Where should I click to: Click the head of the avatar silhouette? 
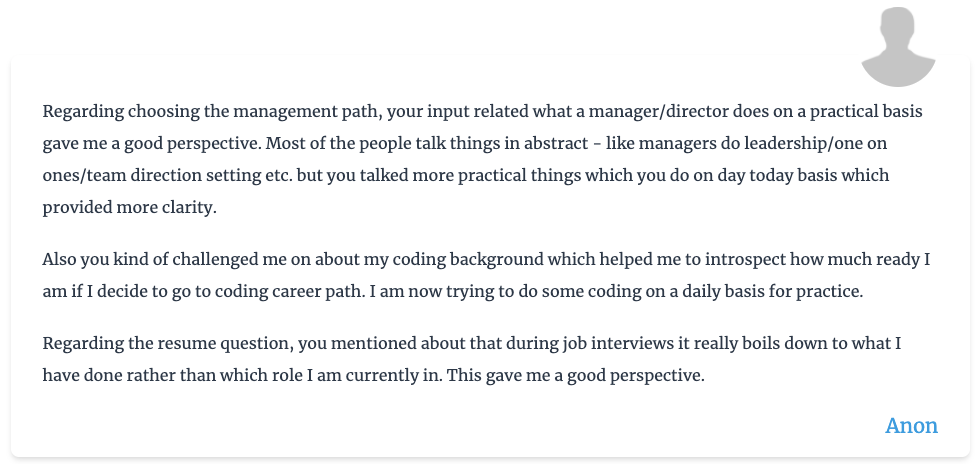[898, 27]
